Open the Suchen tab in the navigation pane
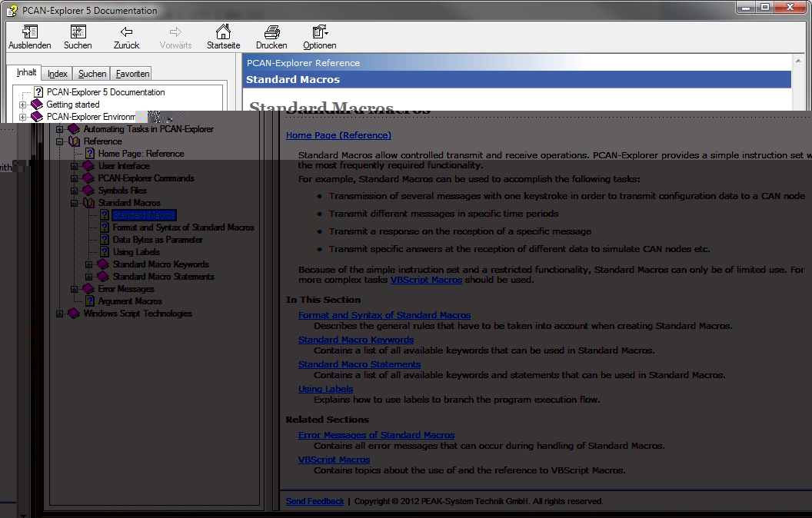 [92, 74]
